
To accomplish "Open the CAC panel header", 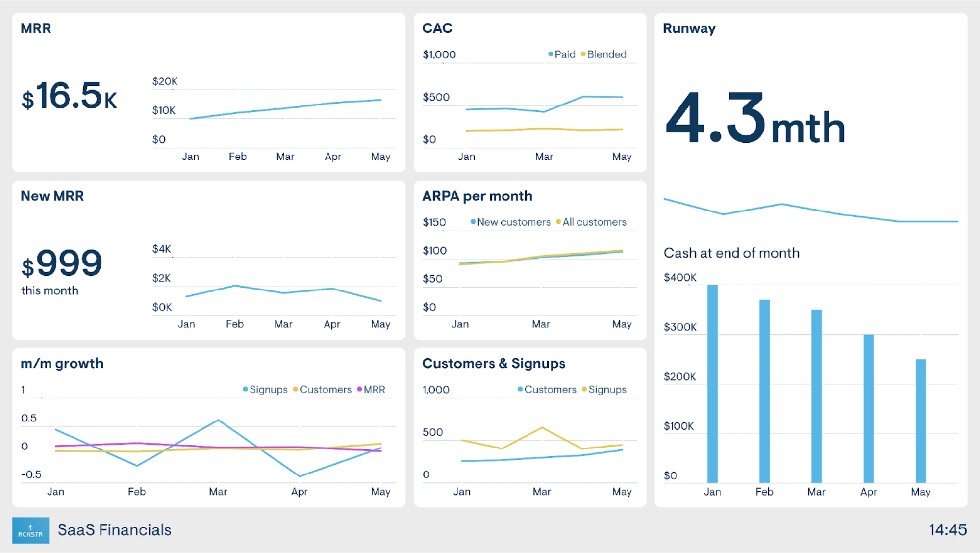I will pos(436,28).
